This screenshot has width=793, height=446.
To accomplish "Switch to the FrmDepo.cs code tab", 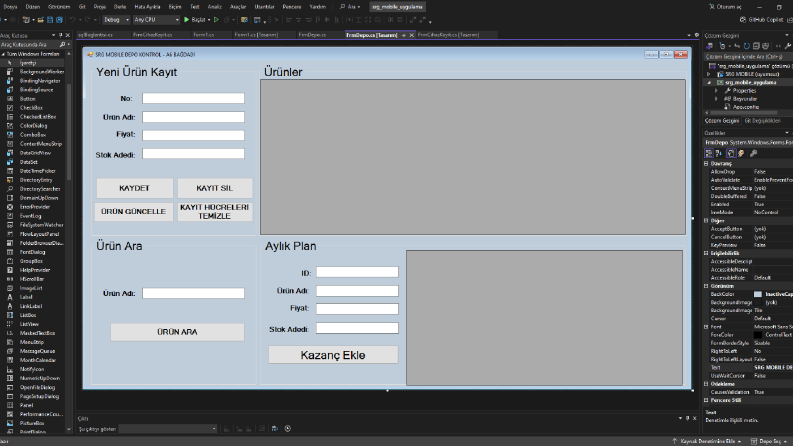I will click(312, 35).
